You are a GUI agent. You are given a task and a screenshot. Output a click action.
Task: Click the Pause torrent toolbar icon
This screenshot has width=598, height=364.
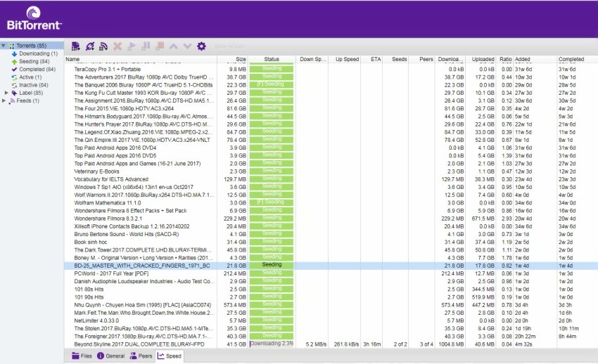click(x=146, y=46)
